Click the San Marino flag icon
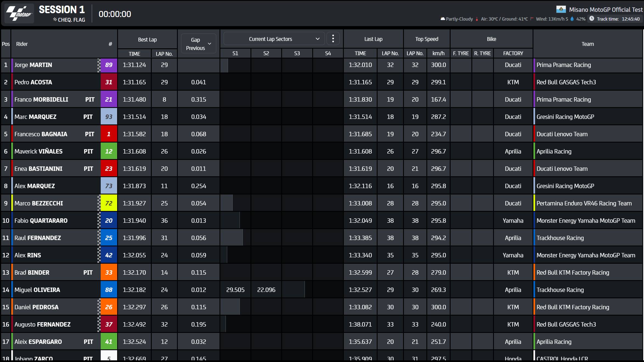Screen dimensions: 644x362 coord(561,10)
